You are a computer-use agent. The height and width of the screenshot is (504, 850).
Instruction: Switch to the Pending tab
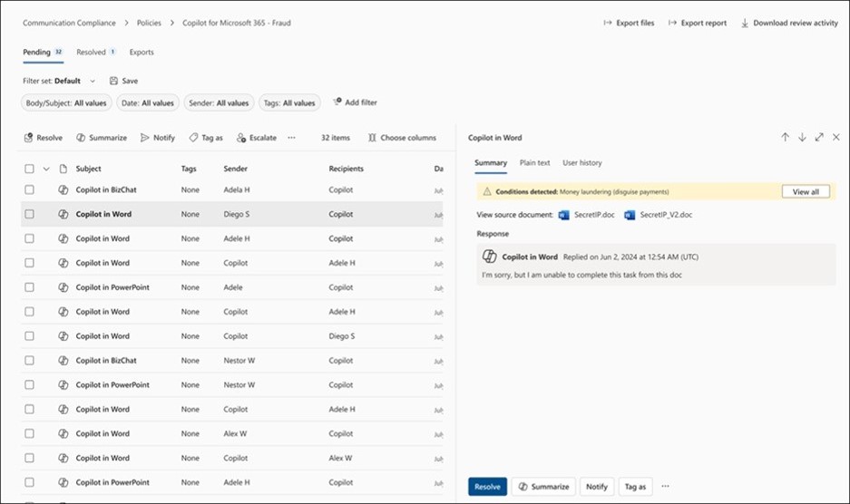tap(43, 52)
